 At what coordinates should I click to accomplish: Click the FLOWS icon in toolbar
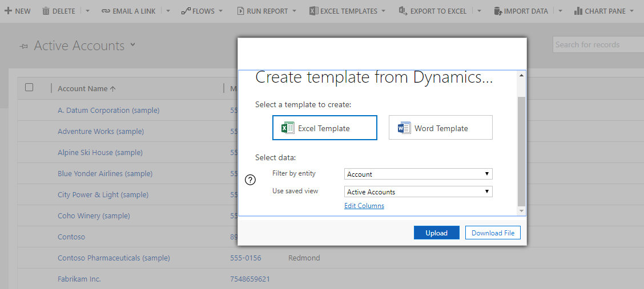tap(186, 11)
